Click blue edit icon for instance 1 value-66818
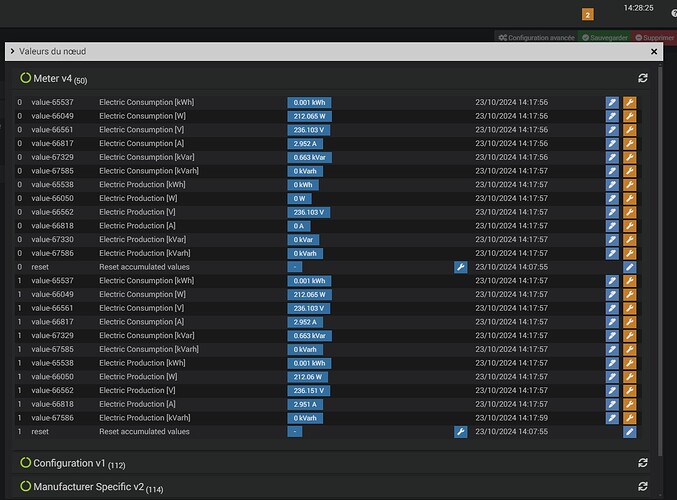 pyautogui.click(x=612, y=404)
